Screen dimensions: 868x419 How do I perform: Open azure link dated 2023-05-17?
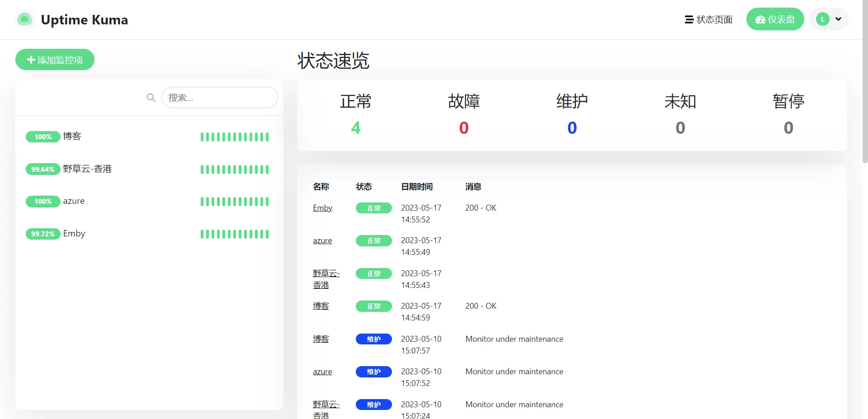click(322, 240)
